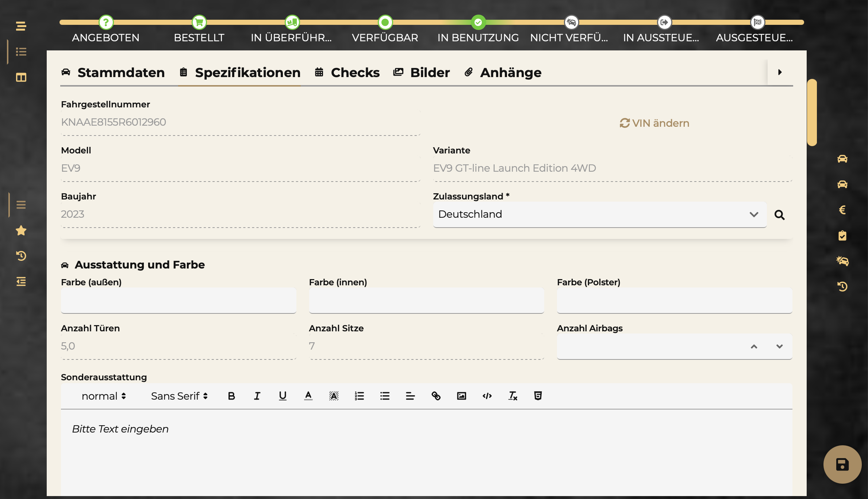Open the text alignment option
The height and width of the screenshot is (499, 868).
tap(410, 396)
